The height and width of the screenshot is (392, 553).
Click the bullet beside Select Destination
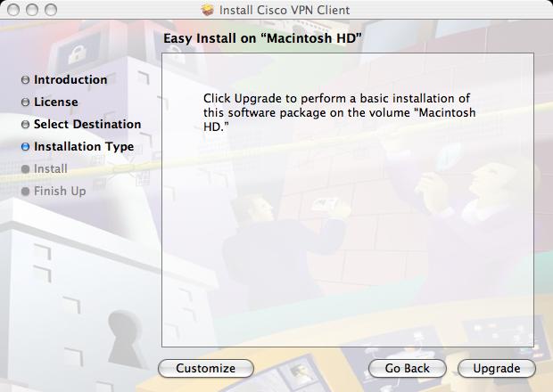tap(25, 125)
